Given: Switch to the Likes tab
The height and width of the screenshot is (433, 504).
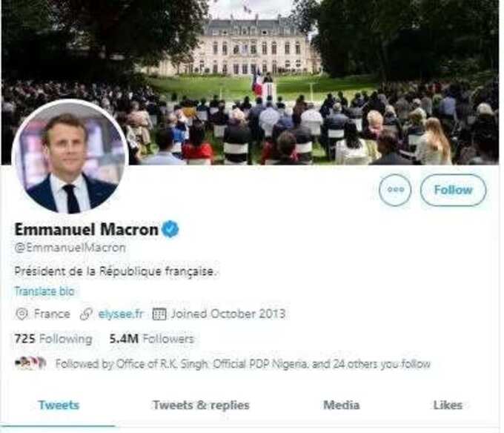Looking at the screenshot, I should pos(448,405).
